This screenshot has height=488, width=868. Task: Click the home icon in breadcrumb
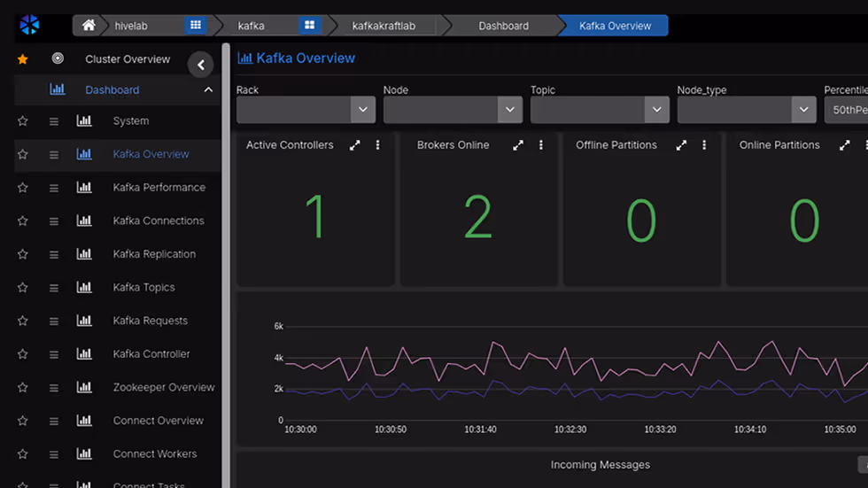(x=89, y=26)
